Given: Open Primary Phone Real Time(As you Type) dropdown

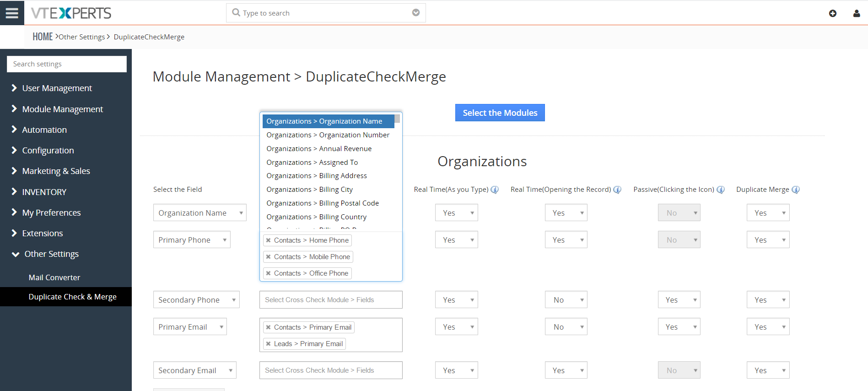Looking at the screenshot, I should coord(456,240).
